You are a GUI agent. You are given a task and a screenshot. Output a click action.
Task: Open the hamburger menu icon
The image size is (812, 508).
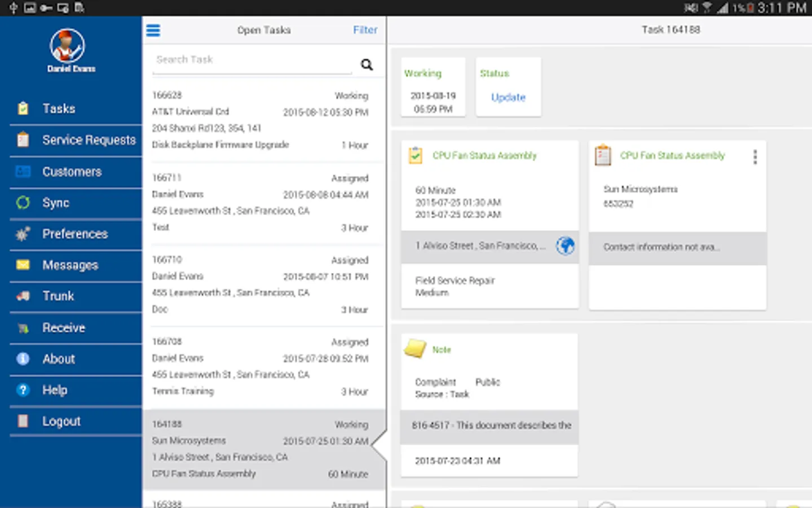pos(153,30)
